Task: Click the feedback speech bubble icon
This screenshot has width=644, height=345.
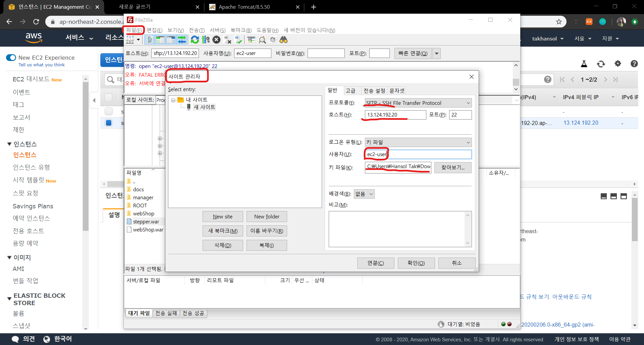Action: (x=15, y=339)
